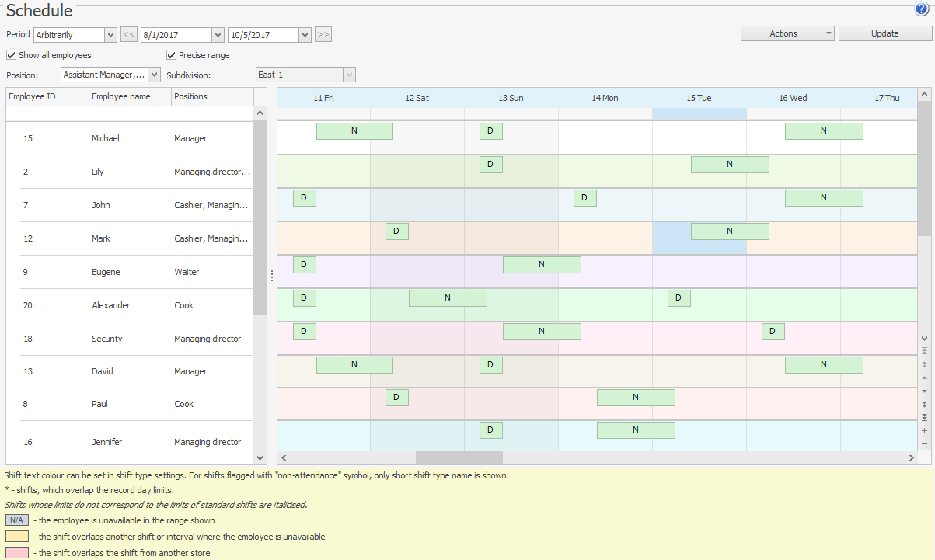Click the horizontal timeline scrollbar thumb
Viewport: 935px width, 560px height.
(x=459, y=458)
